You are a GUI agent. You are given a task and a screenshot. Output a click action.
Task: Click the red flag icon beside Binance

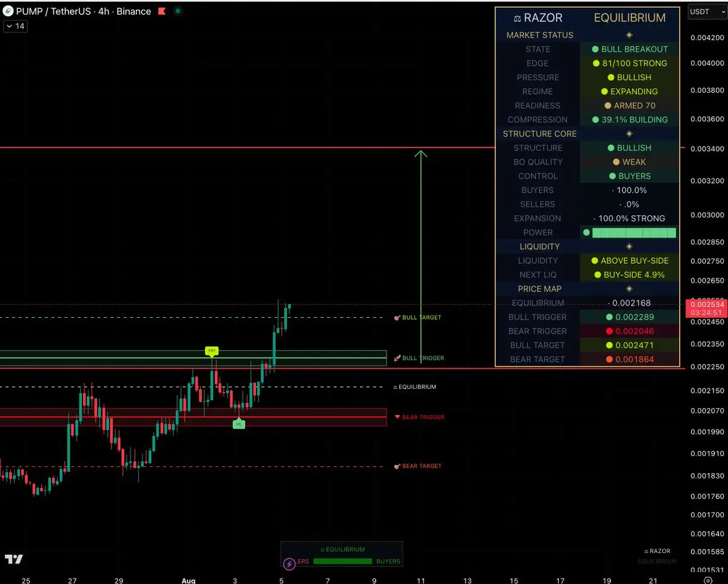tap(162, 12)
